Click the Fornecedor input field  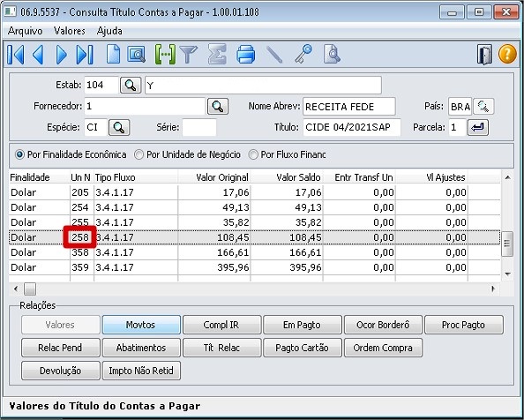145,106
